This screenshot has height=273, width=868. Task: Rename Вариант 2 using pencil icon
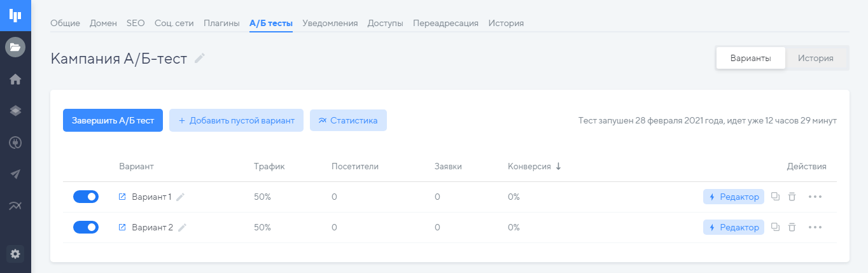pos(182,227)
